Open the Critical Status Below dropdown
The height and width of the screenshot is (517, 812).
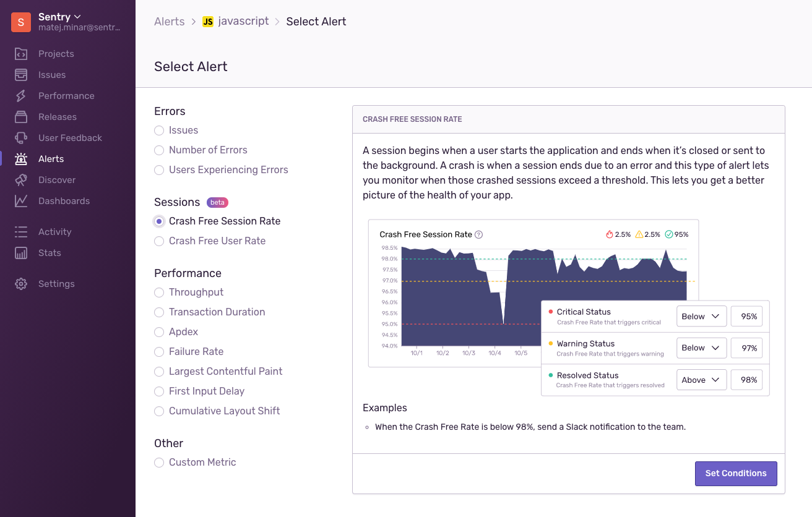click(701, 317)
